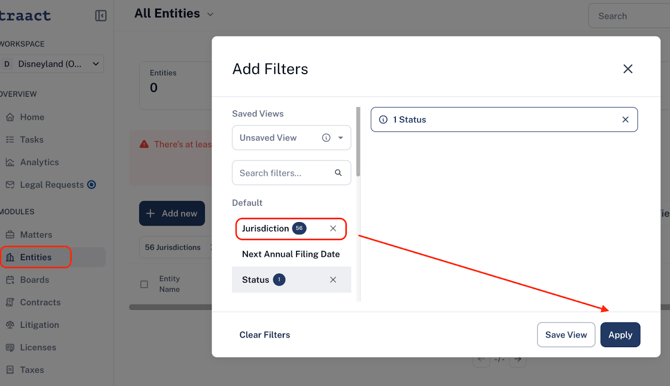Screen dimensions: 670x386
Task: Open the Unsaved View dropdown
Action: [x=291, y=138]
